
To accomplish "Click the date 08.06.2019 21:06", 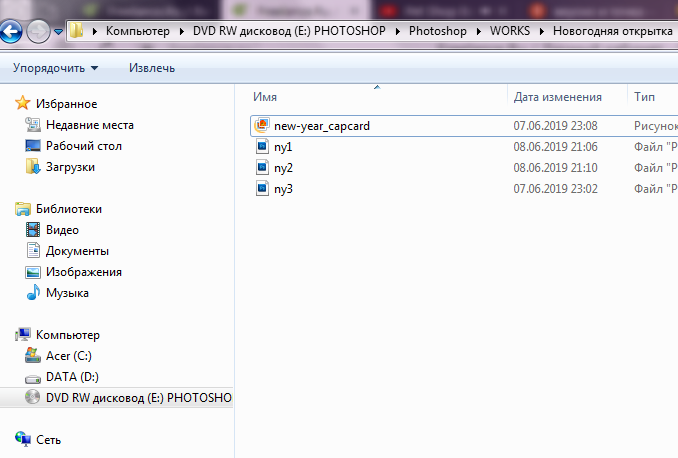I will coord(555,147).
